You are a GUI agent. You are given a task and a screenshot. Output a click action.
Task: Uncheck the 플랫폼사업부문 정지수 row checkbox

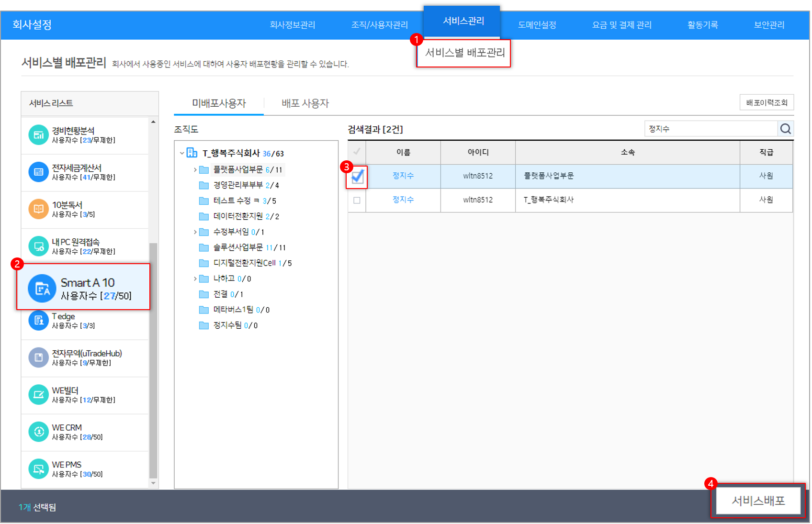click(357, 177)
